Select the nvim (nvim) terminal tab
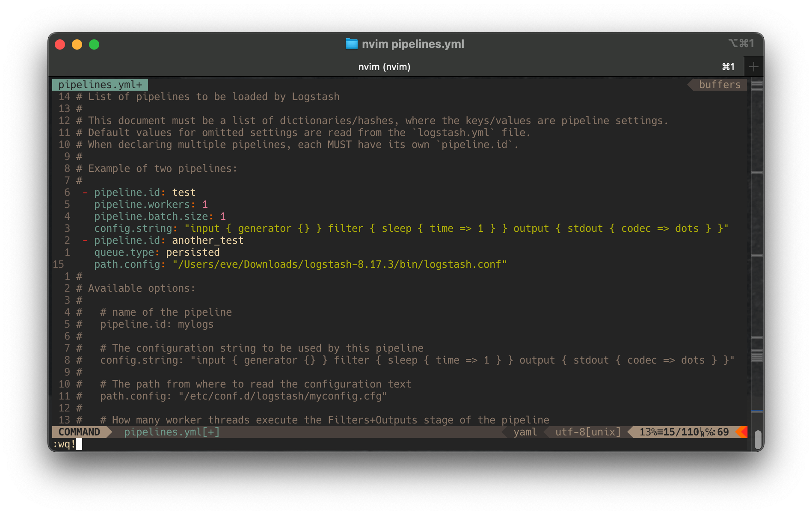 [384, 66]
